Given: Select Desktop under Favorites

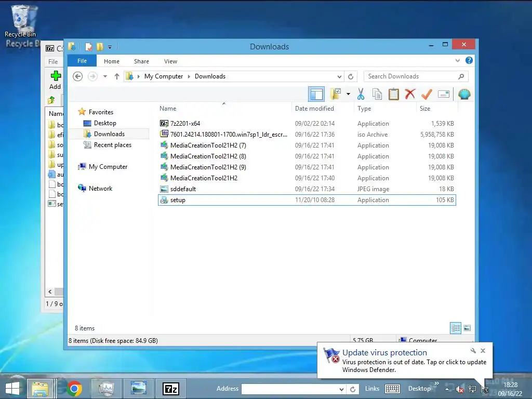Looking at the screenshot, I should [105, 123].
